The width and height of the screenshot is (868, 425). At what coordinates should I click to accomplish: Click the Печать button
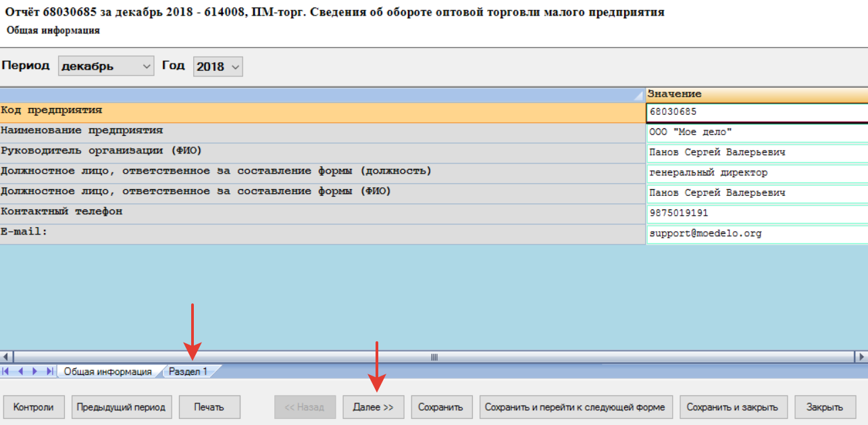(209, 407)
